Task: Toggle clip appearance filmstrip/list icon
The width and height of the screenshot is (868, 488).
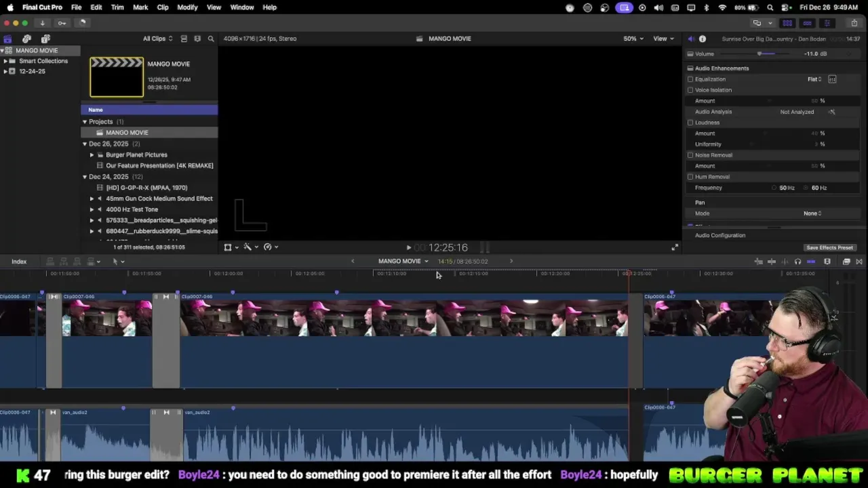Action: 184,39
